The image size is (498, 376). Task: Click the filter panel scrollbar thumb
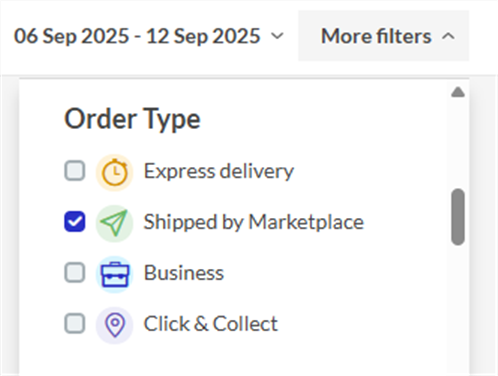point(458,217)
